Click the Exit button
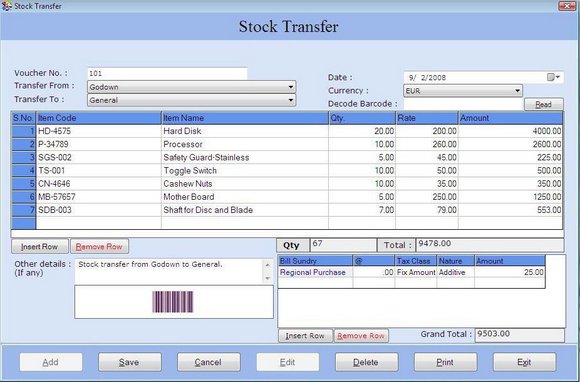The image size is (580, 382). tap(524, 362)
